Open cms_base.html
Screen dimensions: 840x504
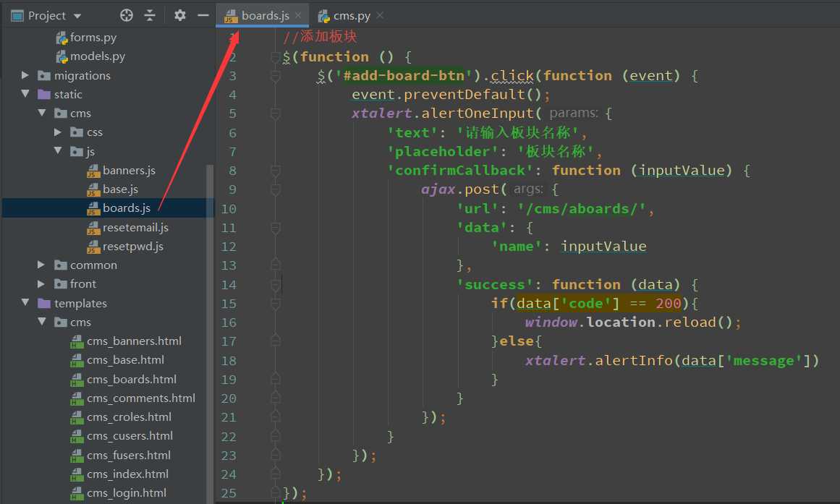click(x=125, y=360)
